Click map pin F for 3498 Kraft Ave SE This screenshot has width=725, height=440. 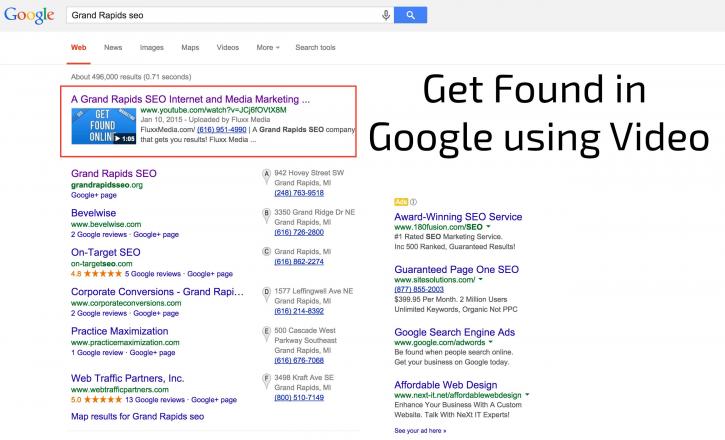[x=266, y=380]
